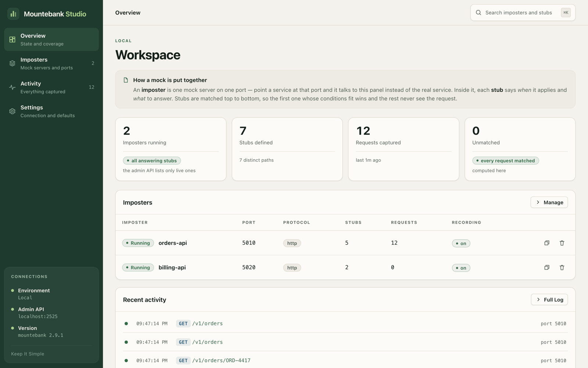Click port 5010 in orders-api row
Image resolution: width=588 pixels, height=368 pixels.
(249, 243)
